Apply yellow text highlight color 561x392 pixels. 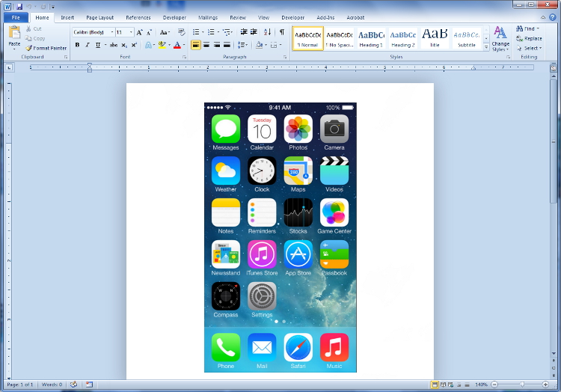[x=162, y=45]
